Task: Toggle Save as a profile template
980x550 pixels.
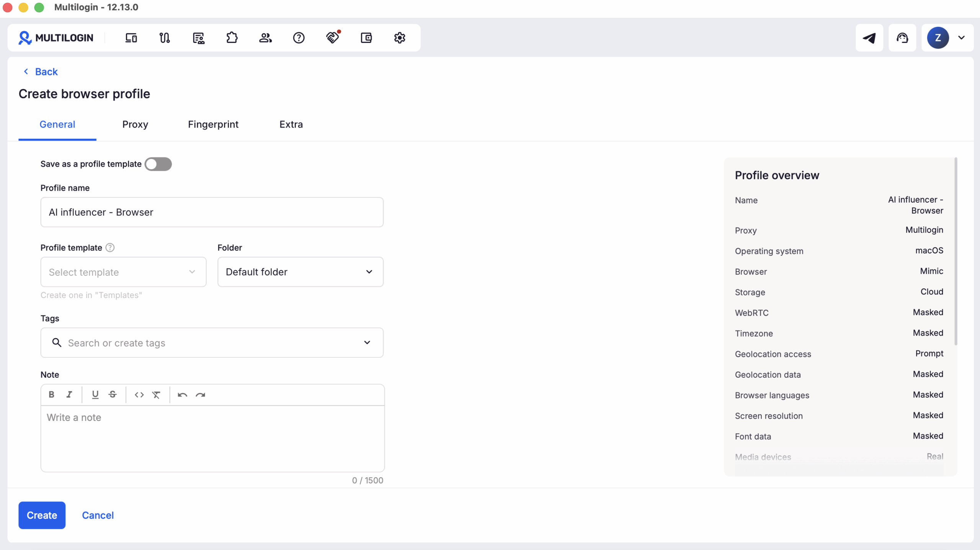Action: point(158,164)
